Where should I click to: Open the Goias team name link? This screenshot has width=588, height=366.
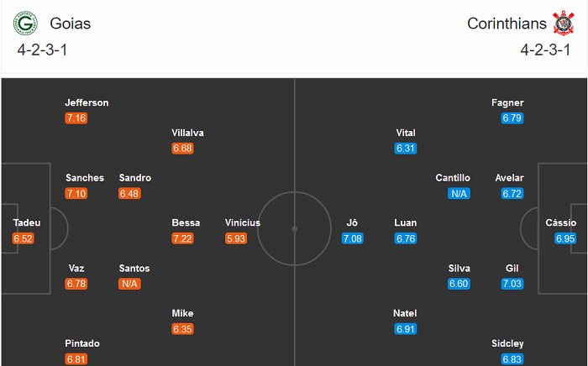(70, 24)
